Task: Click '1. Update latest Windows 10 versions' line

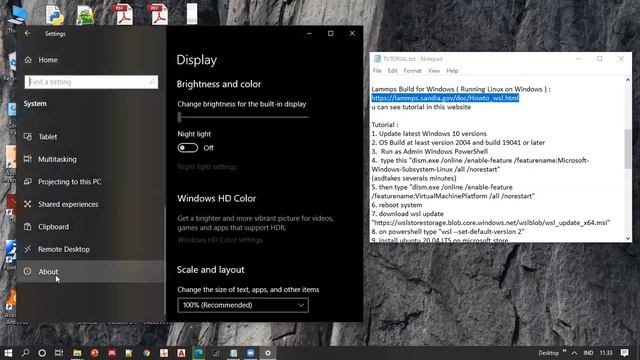Action: (429, 133)
